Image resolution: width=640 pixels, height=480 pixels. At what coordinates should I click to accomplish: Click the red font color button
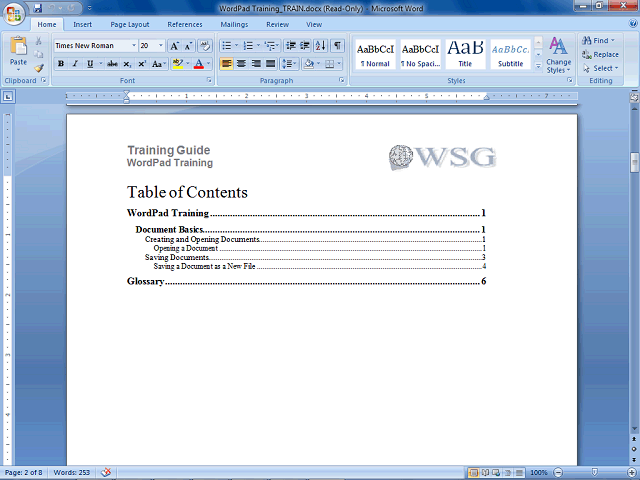coord(199,64)
